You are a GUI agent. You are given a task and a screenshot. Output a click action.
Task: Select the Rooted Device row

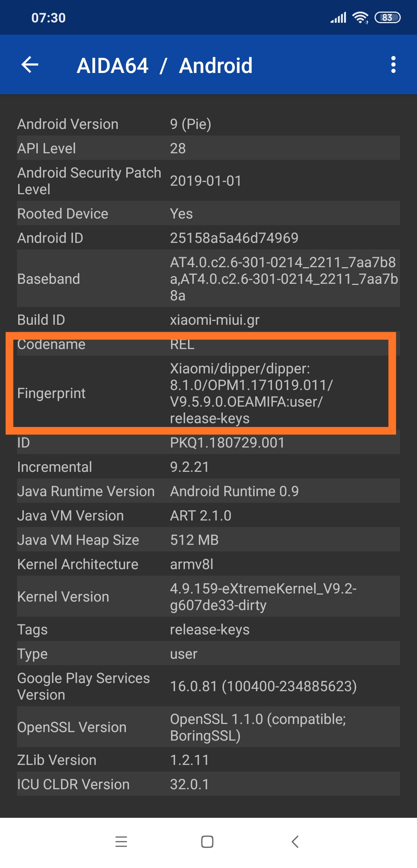[208, 214]
